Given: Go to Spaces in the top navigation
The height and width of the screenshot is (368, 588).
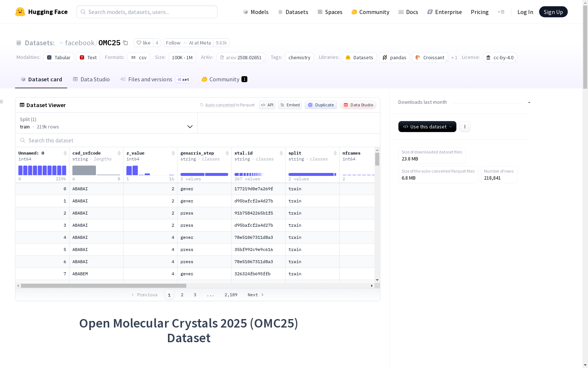Looking at the screenshot, I should point(330,12).
